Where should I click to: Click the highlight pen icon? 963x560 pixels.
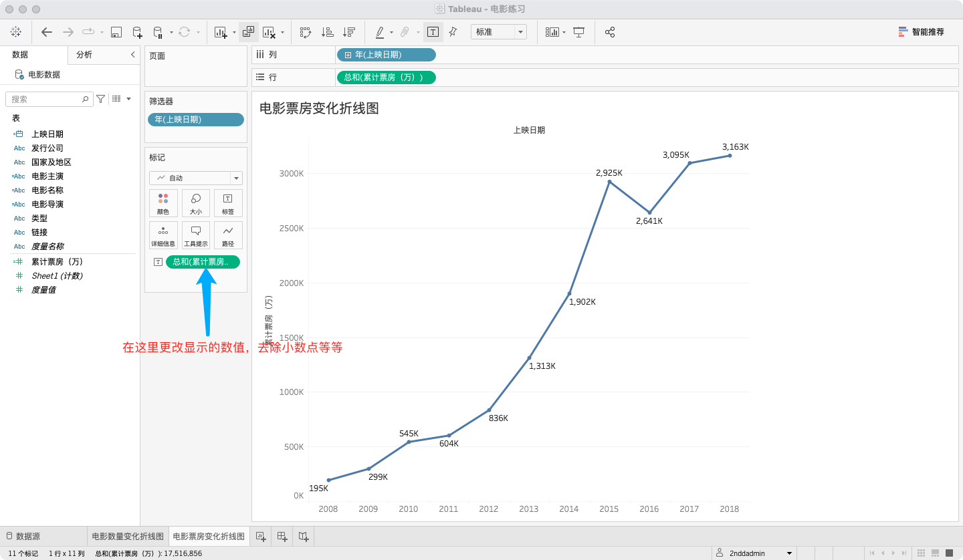pyautogui.click(x=380, y=31)
